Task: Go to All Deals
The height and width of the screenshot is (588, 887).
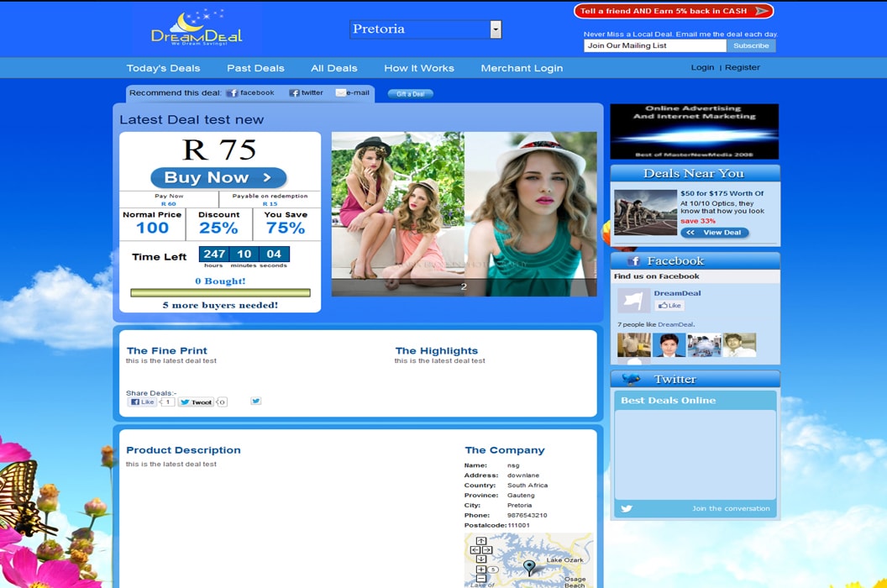Action: click(x=333, y=68)
